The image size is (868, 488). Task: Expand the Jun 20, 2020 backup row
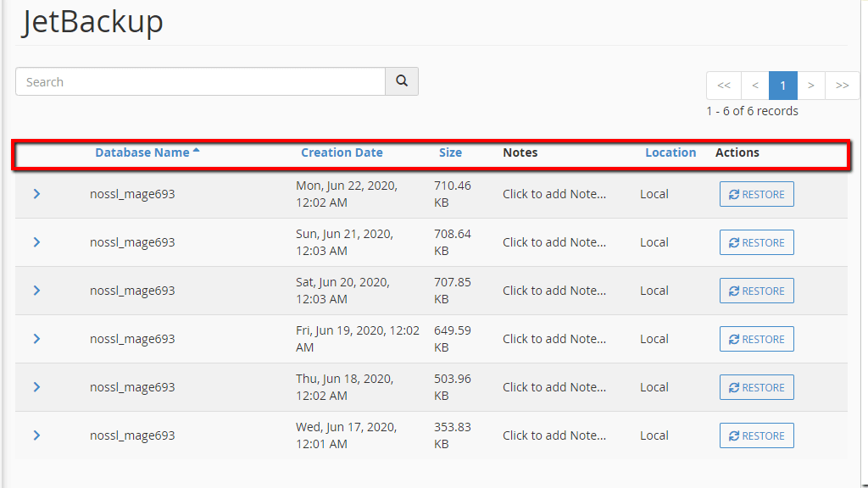pyautogui.click(x=36, y=291)
